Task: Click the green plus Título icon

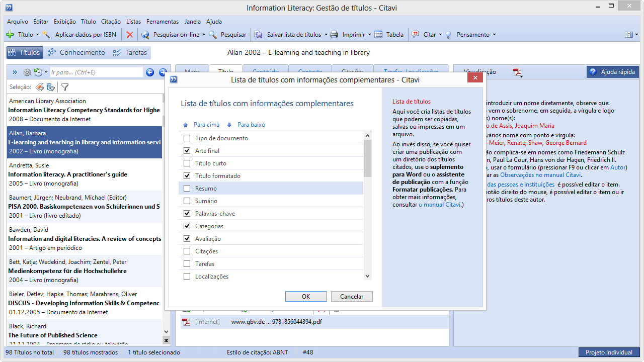Action: (10, 35)
